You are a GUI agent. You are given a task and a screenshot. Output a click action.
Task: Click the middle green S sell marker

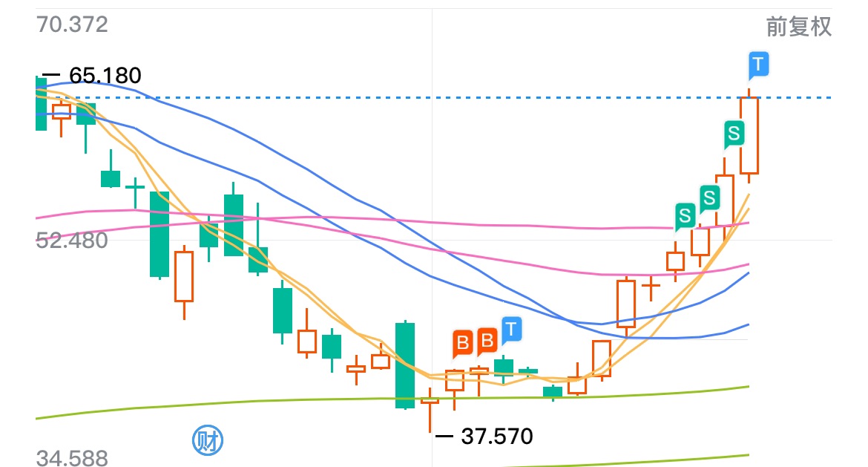click(x=709, y=198)
